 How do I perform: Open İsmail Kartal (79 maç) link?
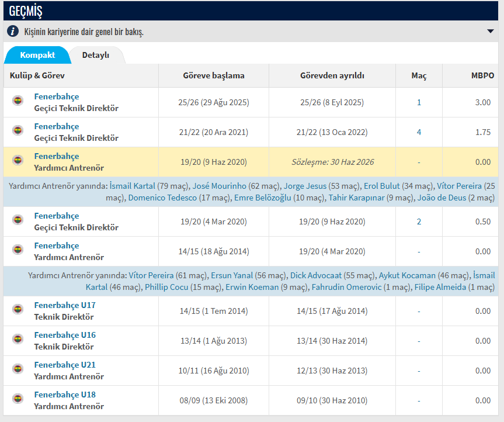tap(133, 186)
